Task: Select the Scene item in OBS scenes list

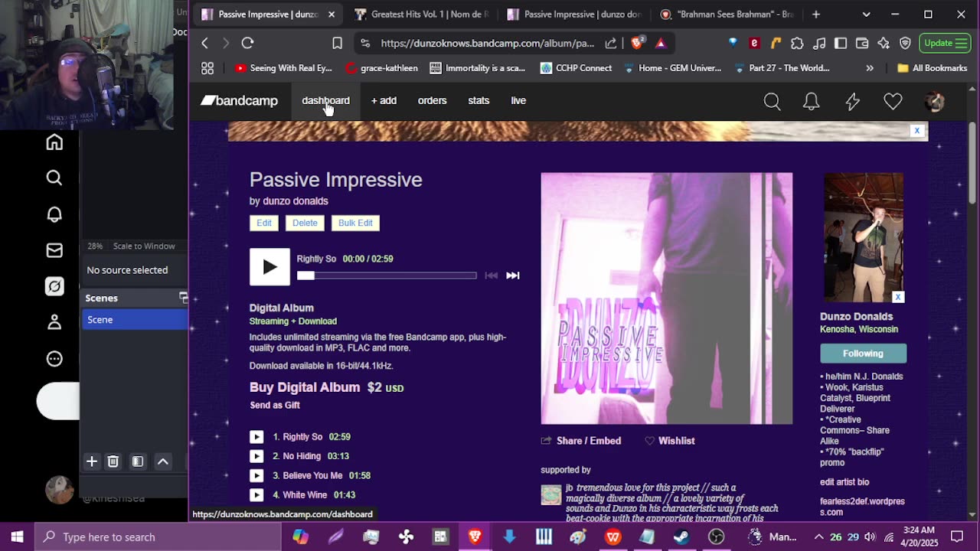Action: tap(135, 320)
